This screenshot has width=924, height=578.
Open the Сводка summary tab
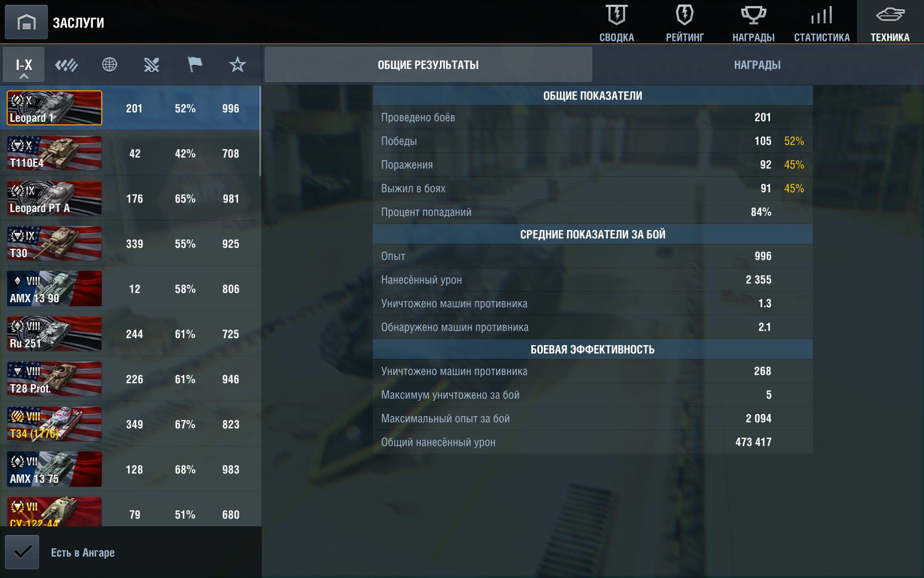[x=617, y=23]
